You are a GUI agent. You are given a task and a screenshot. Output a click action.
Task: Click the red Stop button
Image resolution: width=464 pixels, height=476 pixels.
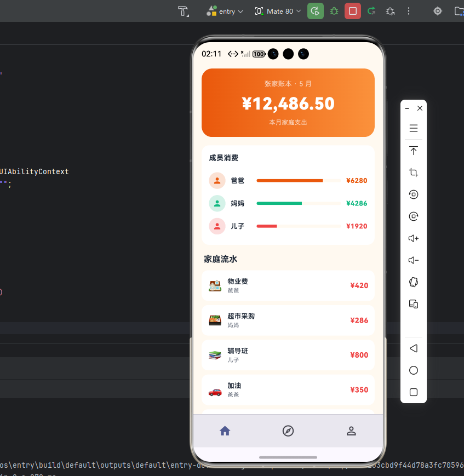[353, 12]
